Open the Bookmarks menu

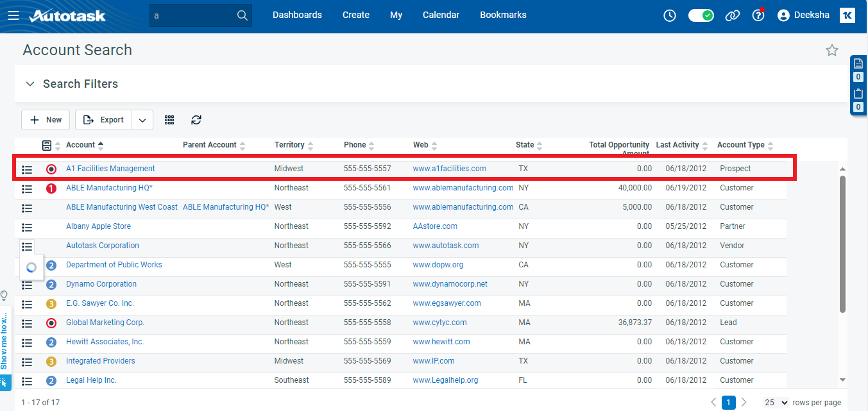503,15
